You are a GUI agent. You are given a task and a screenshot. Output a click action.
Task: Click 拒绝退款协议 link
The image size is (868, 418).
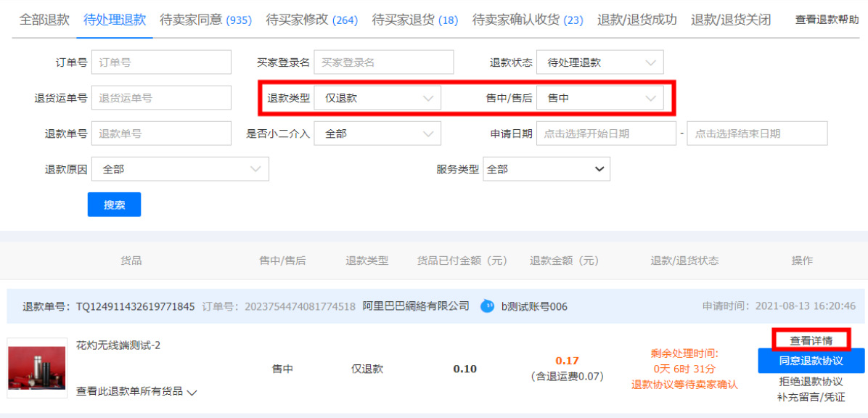(x=811, y=382)
